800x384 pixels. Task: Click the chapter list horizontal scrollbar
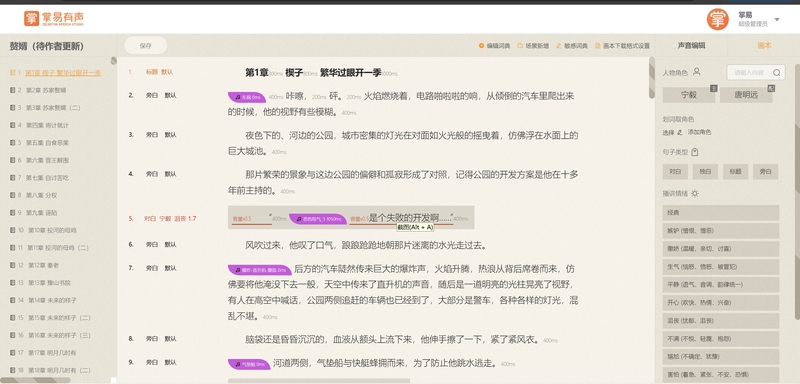coord(36,380)
